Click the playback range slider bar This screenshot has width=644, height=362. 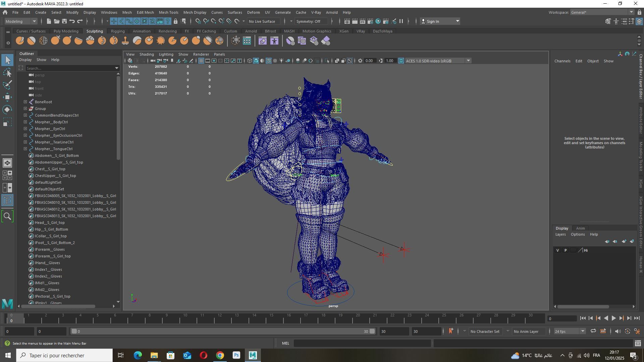(223, 331)
